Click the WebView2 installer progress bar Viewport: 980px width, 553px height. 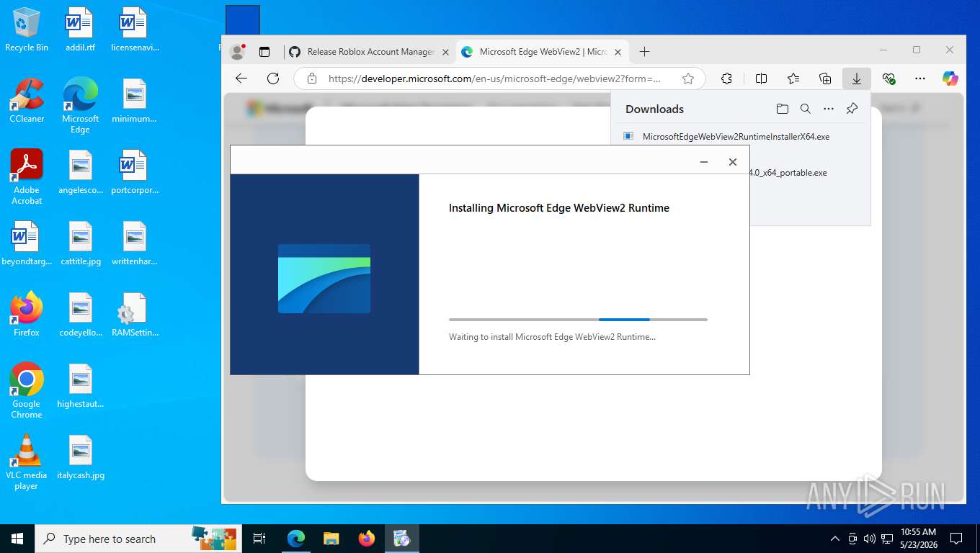578,319
